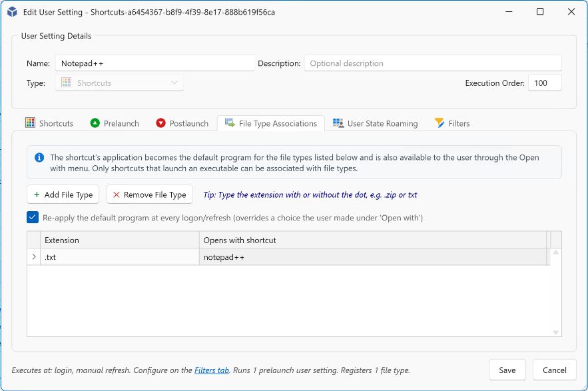This screenshot has width=588, height=391.
Task: Click the Extension column header
Action: pyautogui.click(x=120, y=240)
